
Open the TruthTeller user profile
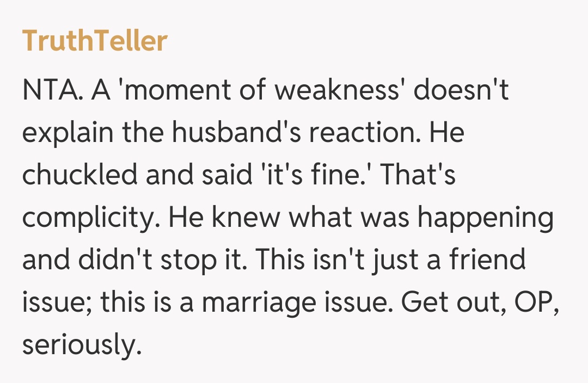[x=95, y=41]
